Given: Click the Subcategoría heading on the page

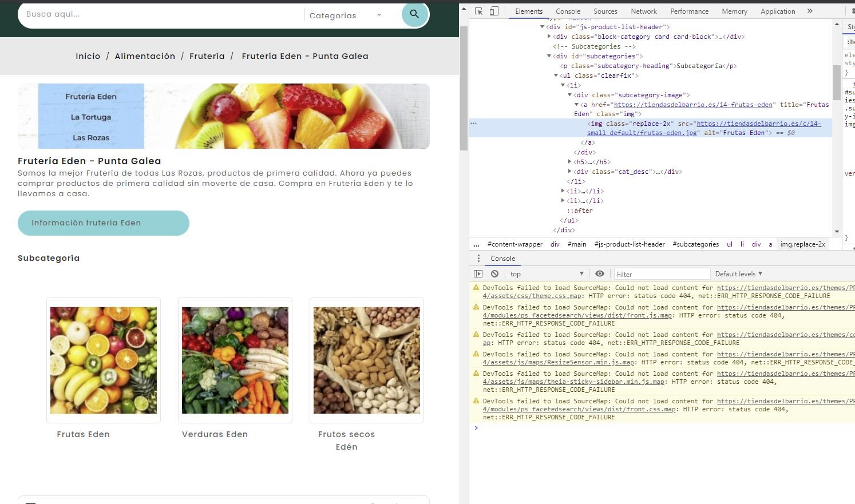Looking at the screenshot, I should 49,258.
